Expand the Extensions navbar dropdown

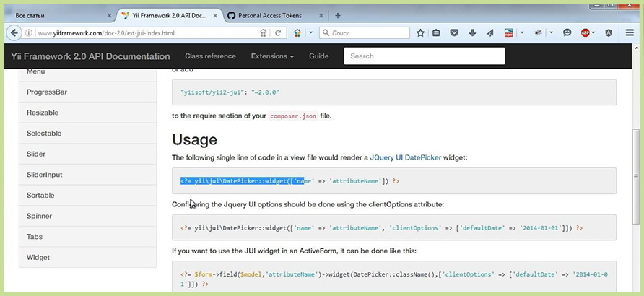tap(272, 56)
